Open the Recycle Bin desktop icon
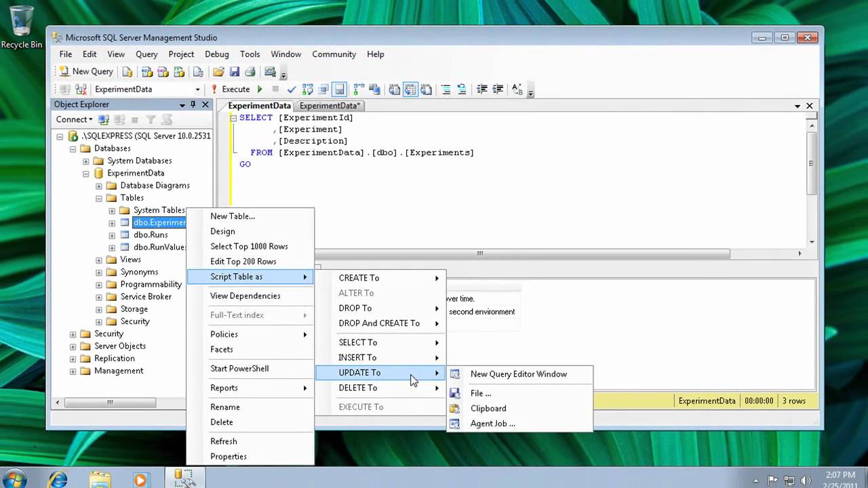The height and width of the screenshot is (488, 868). [x=22, y=27]
